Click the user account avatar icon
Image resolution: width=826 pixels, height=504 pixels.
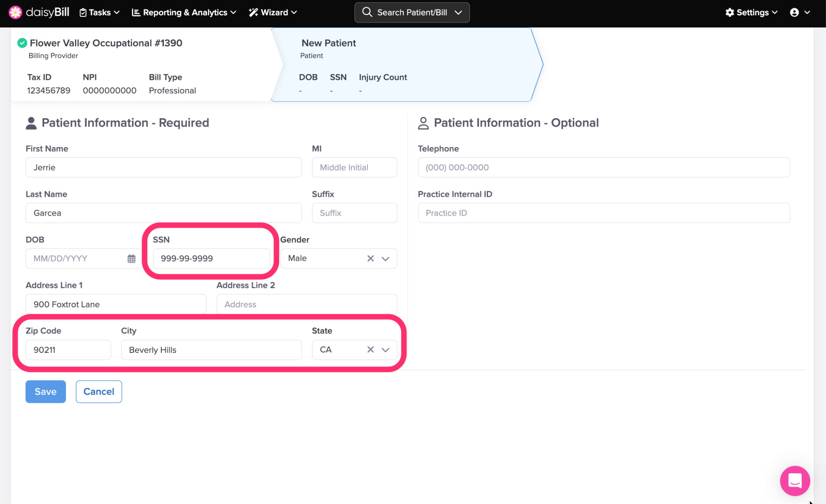794,12
